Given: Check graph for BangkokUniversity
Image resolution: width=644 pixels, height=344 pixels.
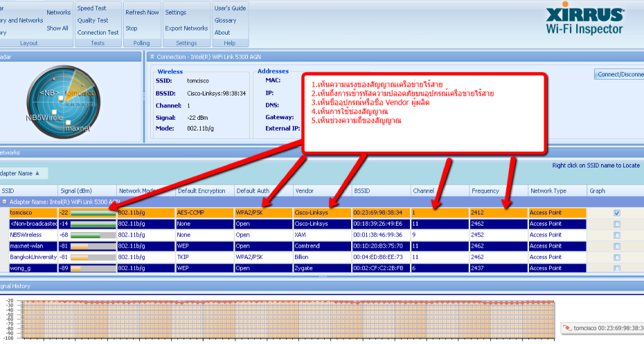Looking at the screenshot, I should tap(617, 257).
